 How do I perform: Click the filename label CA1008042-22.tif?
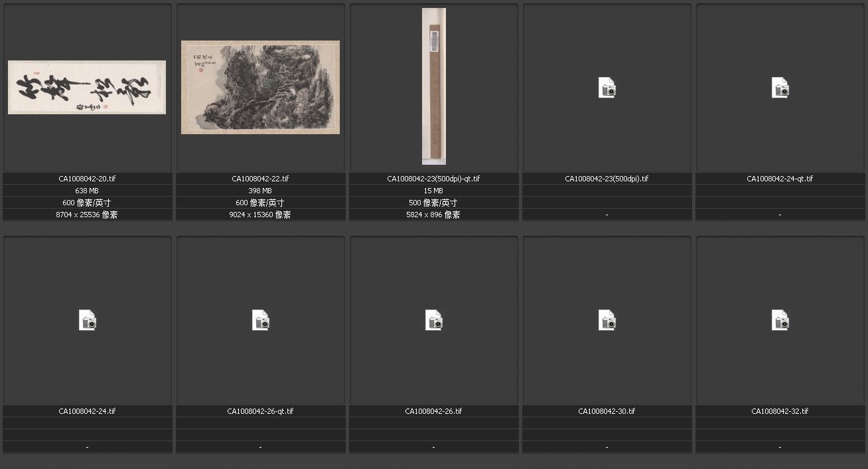tap(260, 179)
